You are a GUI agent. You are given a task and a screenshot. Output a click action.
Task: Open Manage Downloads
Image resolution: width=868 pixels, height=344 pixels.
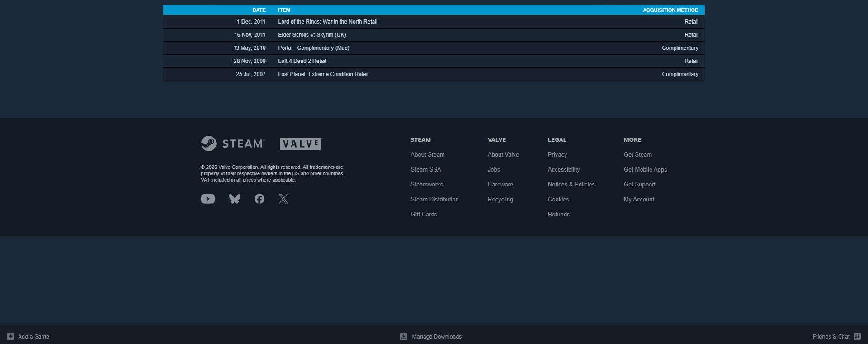[437, 337]
